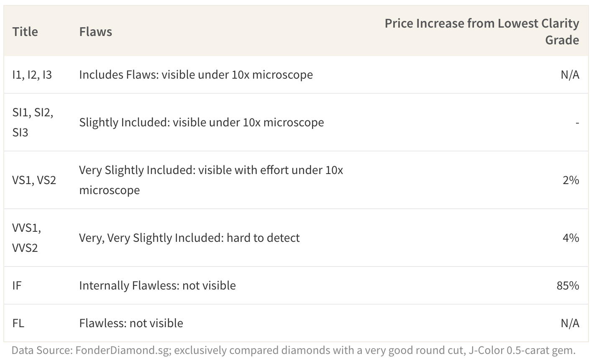
Task: Click the Very Slightly Included description
Action: pos(211,180)
